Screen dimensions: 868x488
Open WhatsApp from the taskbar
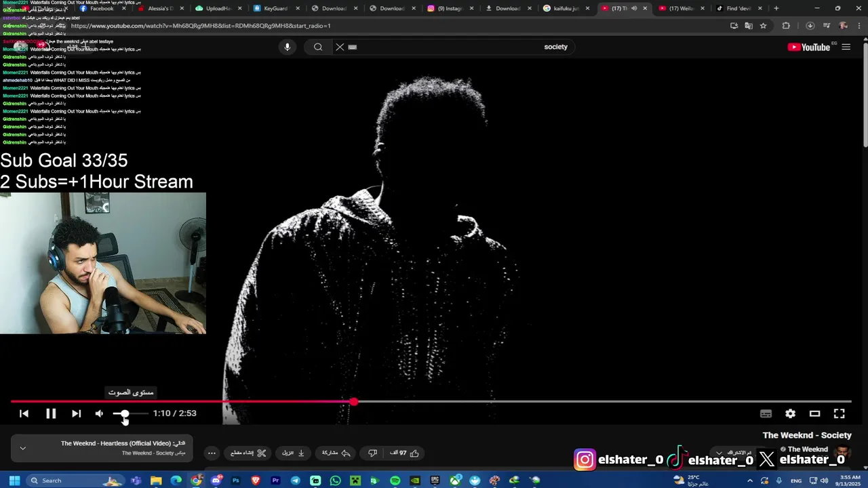coord(335,480)
